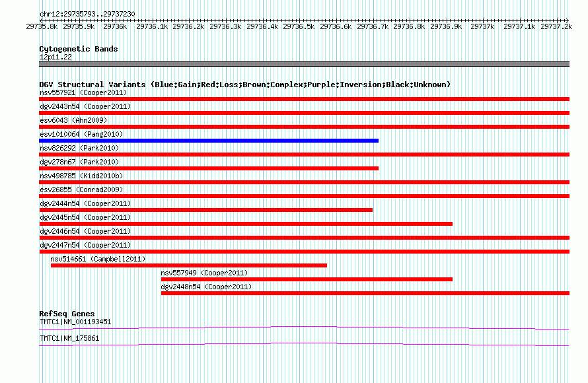Open variant dgv2447n54 (Cooper2011) label
This screenshot has width=588, height=383.
(x=85, y=245)
